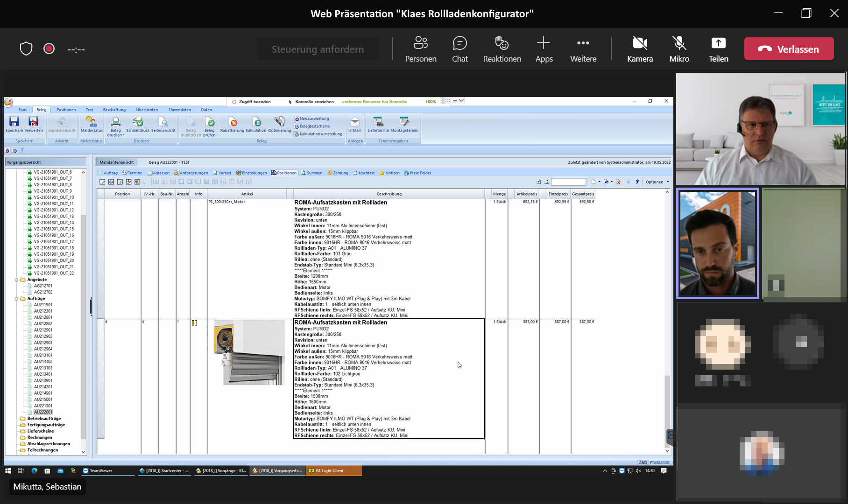Collapse the Aufträge tree folder
The width and height of the screenshot is (848, 504).
click(16, 299)
